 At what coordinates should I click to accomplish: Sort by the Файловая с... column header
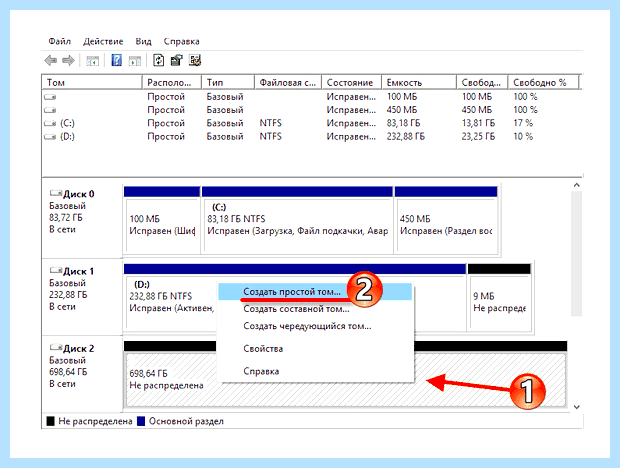tap(288, 83)
